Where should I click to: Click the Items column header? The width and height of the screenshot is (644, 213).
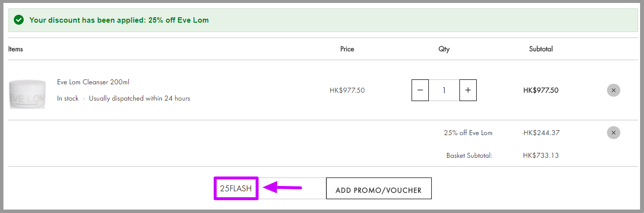16,49
